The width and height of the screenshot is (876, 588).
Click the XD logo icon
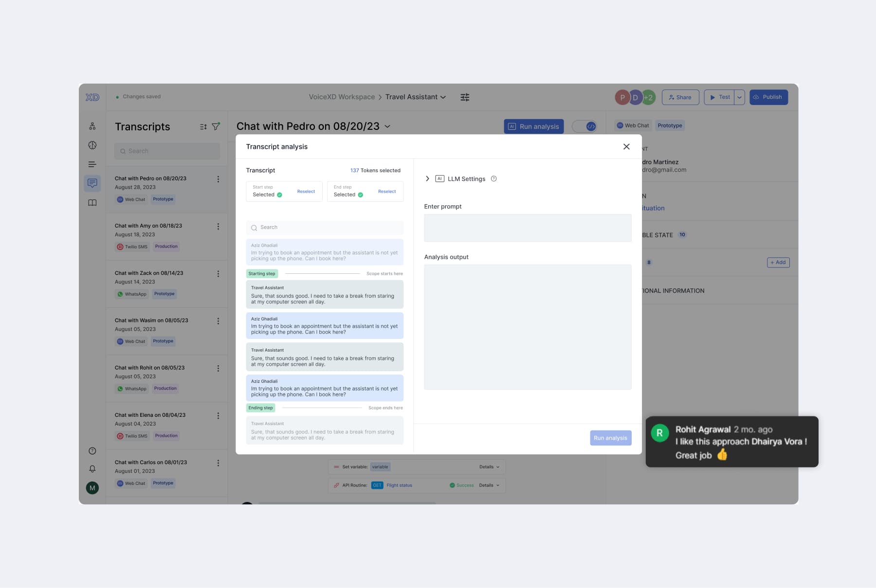click(92, 97)
